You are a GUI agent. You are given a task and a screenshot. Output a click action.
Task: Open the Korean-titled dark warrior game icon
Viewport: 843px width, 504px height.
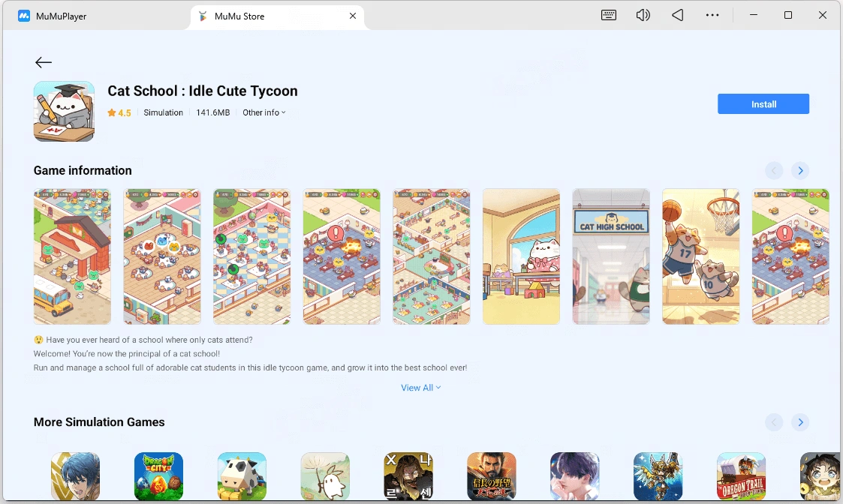pos(408,476)
